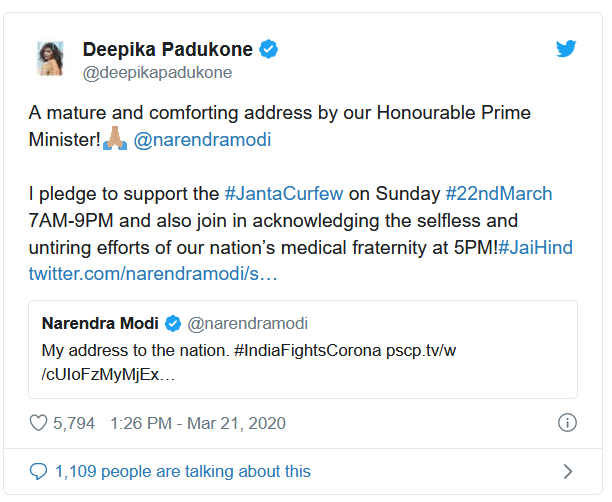Click the @deepikapadukone handle
Image resolution: width=612 pixels, height=502 pixels.
157,72
